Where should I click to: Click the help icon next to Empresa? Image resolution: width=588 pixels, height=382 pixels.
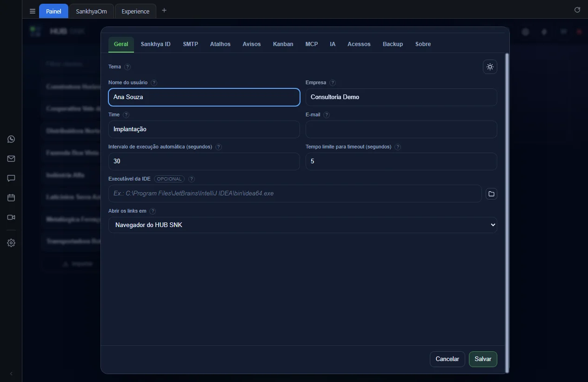coord(333,83)
